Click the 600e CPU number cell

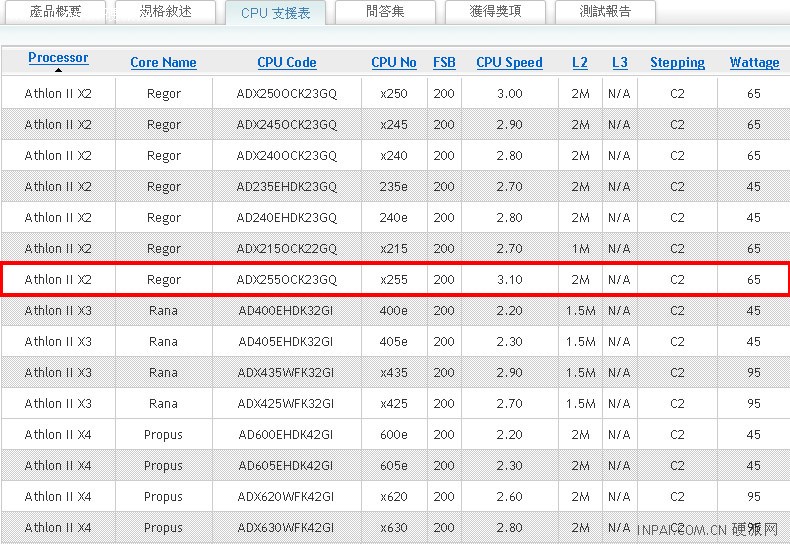[394, 434]
